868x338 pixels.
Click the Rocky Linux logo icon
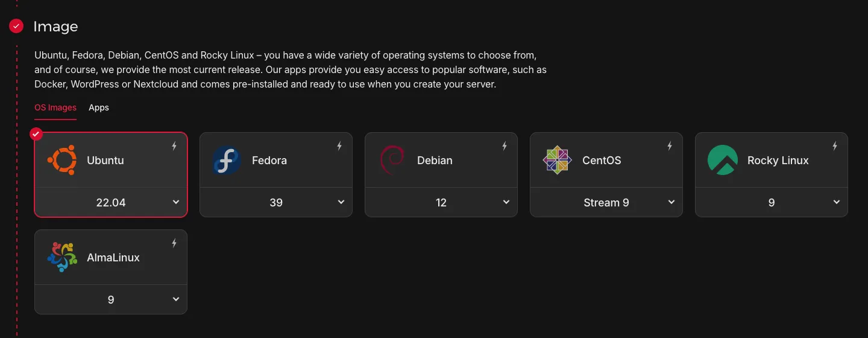point(723,161)
